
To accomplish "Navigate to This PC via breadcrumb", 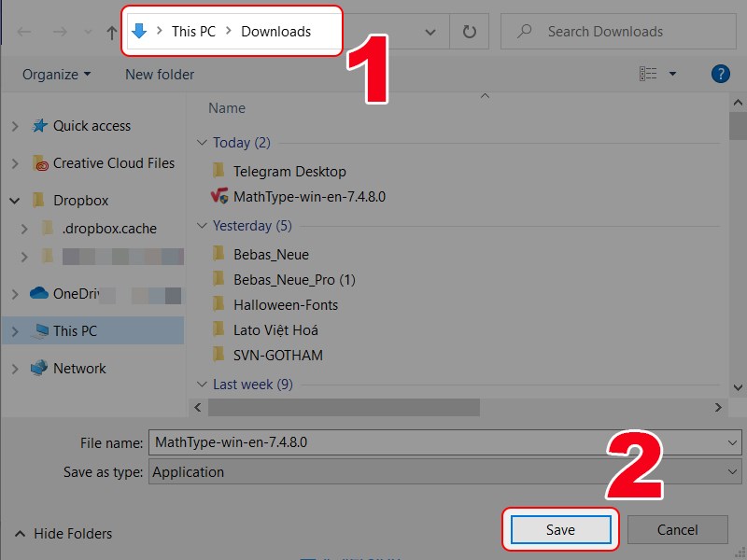I will click(x=192, y=31).
